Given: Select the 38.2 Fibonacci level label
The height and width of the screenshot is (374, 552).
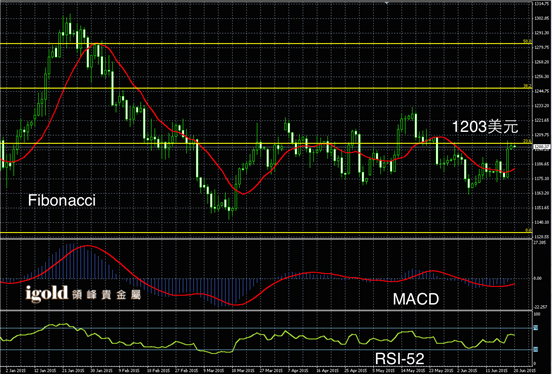Looking at the screenshot, I should (527, 86).
